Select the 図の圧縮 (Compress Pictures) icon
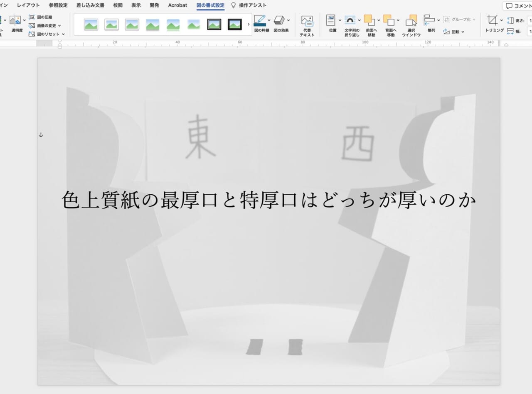 point(32,17)
